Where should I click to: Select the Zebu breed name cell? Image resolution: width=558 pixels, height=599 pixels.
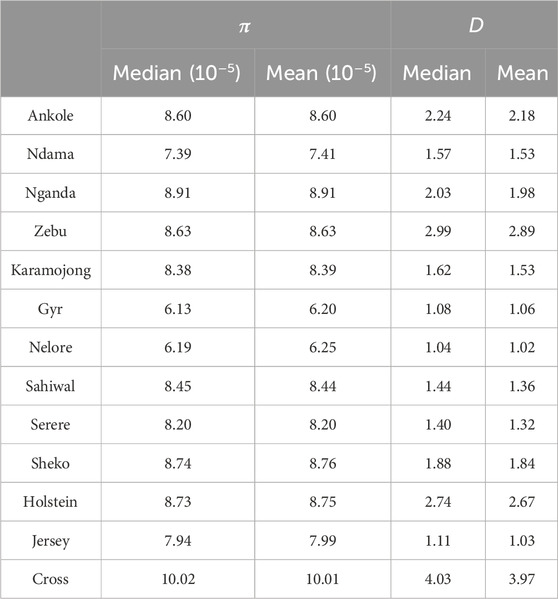coord(50,231)
